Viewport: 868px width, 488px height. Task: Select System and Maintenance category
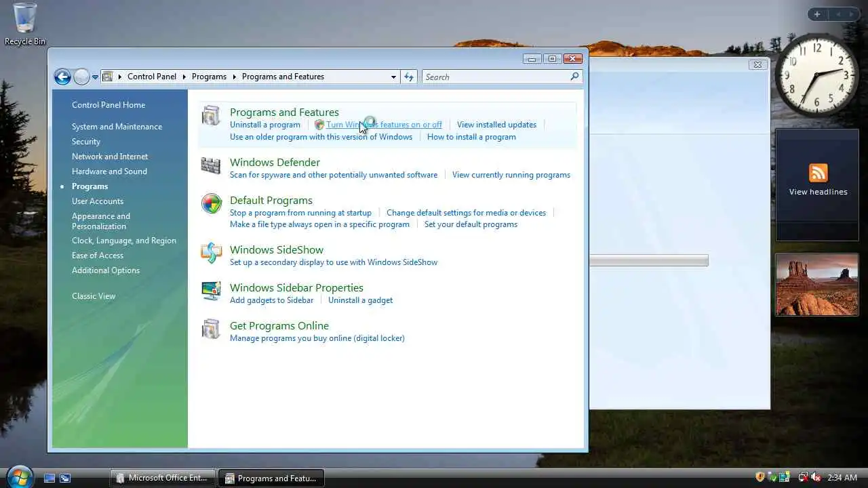pos(117,127)
